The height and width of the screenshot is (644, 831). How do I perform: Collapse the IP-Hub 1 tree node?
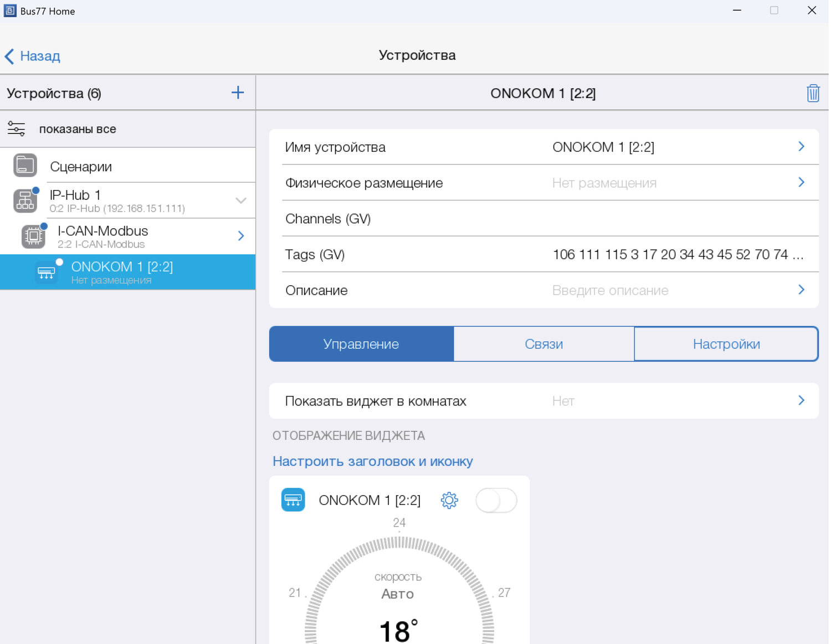coord(240,200)
